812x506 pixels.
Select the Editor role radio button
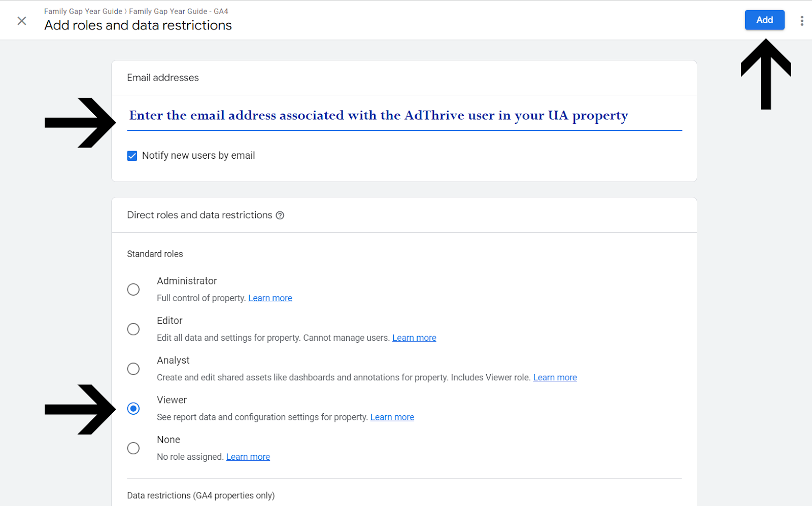133,329
